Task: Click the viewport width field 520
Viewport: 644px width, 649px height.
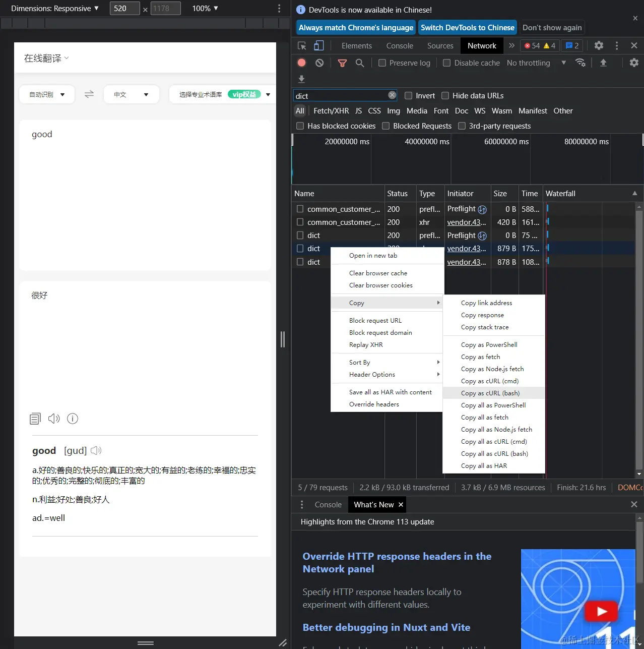Action: click(124, 9)
